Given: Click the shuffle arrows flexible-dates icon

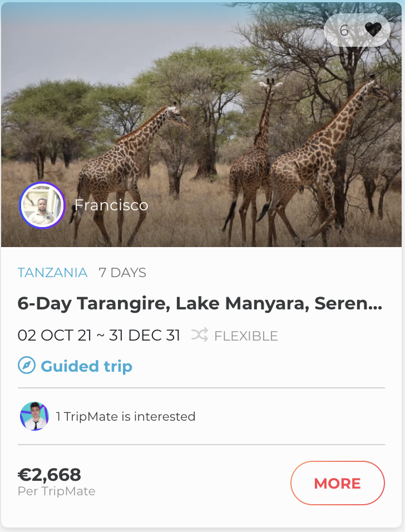Looking at the screenshot, I should click(x=200, y=335).
